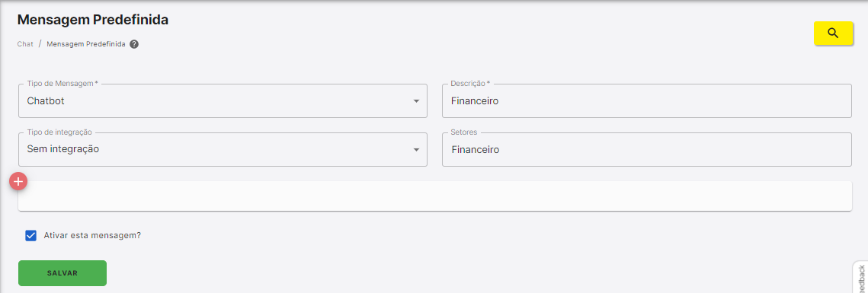Viewport: 868px width, 293px height.
Task: Click into the Setores field
Action: (646, 149)
